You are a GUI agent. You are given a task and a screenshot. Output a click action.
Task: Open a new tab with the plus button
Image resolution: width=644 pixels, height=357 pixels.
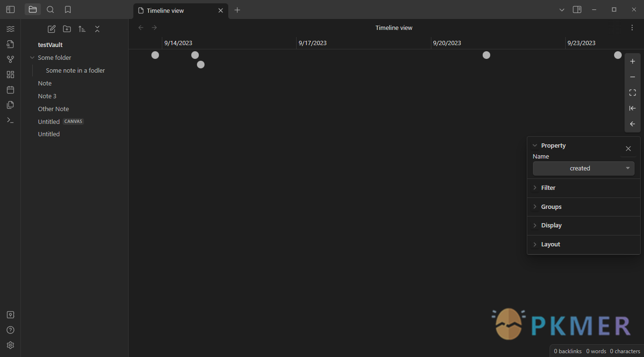(237, 10)
